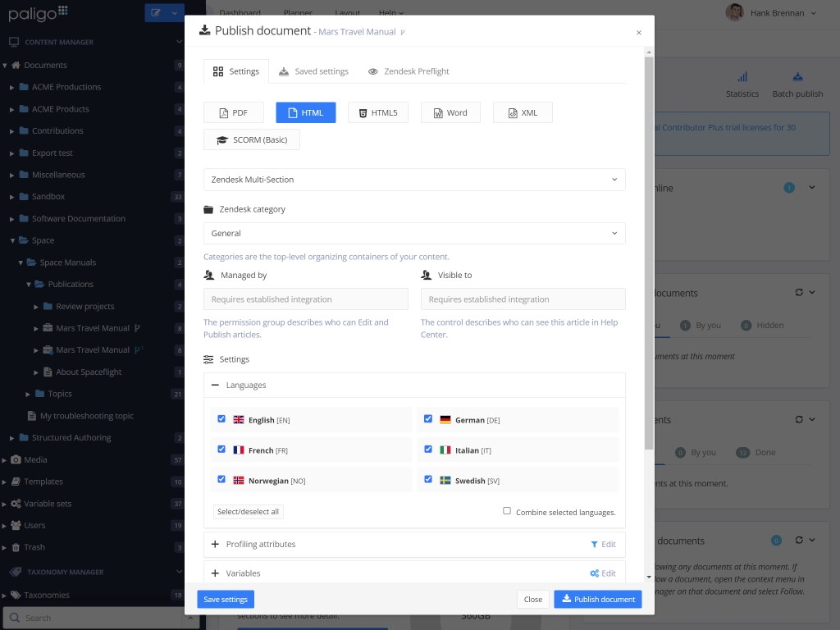Image resolution: width=840 pixels, height=630 pixels.
Task: Click the dialog's vertical scrollbar
Action: (x=649, y=246)
